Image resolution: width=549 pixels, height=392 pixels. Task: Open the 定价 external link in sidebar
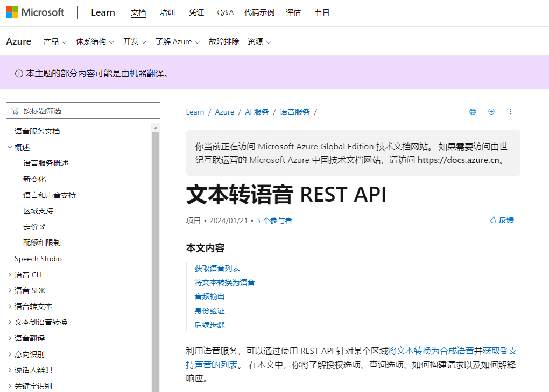(x=34, y=227)
